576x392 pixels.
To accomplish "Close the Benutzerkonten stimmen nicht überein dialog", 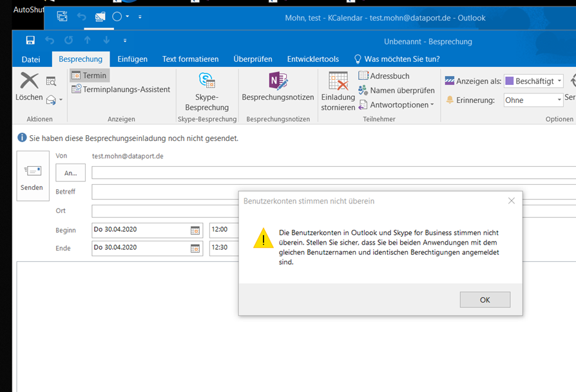I will 512,201.
